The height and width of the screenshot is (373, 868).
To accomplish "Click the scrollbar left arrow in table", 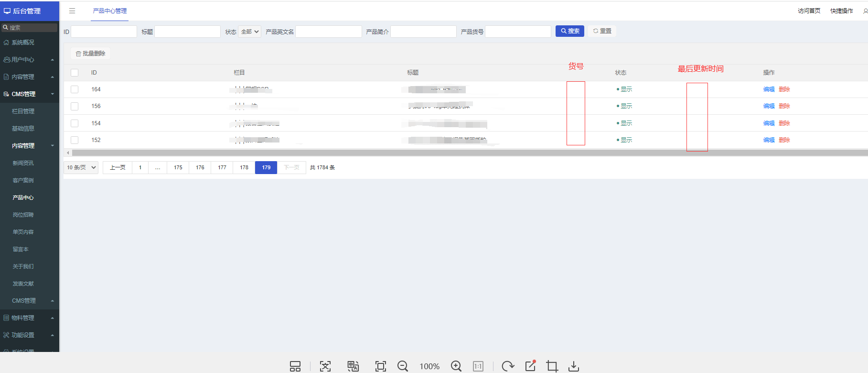I will click(x=68, y=153).
